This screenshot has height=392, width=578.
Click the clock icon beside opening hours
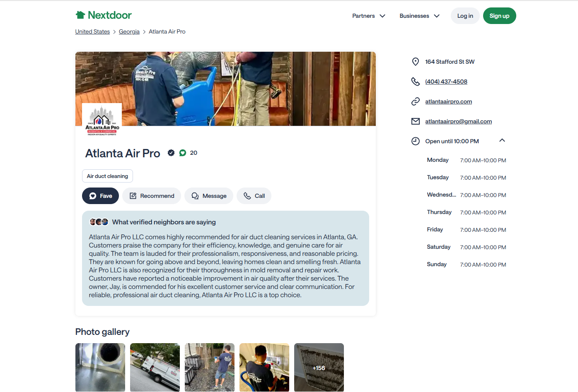[415, 141]
